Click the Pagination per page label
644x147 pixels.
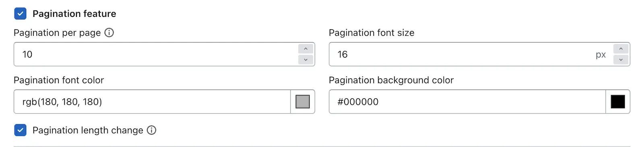click(57, 33)
